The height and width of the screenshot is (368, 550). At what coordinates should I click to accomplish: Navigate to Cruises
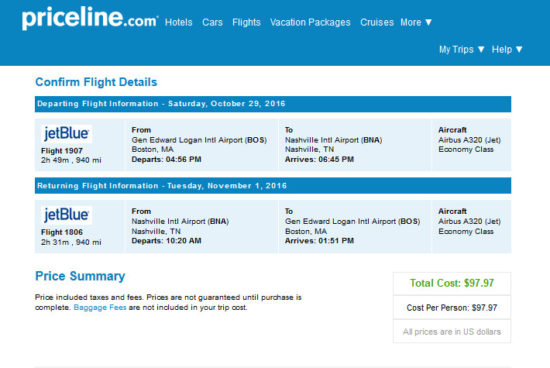coord(377,22)
